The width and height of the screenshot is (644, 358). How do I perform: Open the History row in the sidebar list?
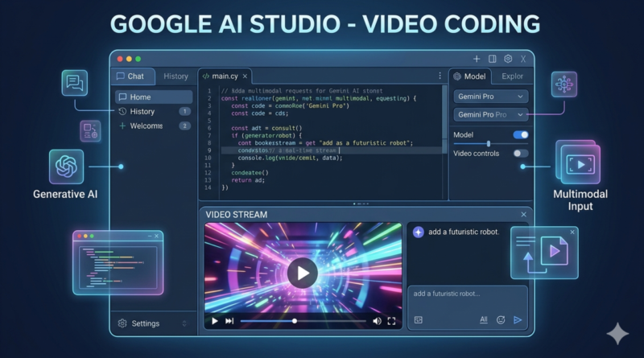(154, 111)
